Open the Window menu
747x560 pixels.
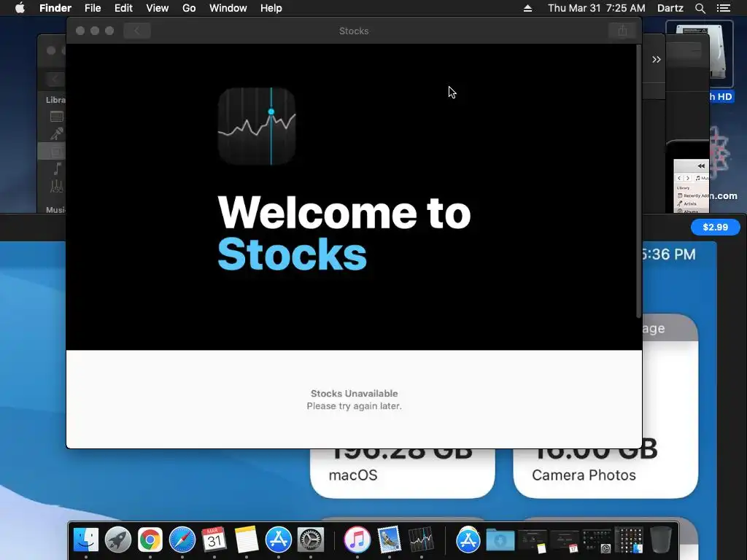point(228,8)
